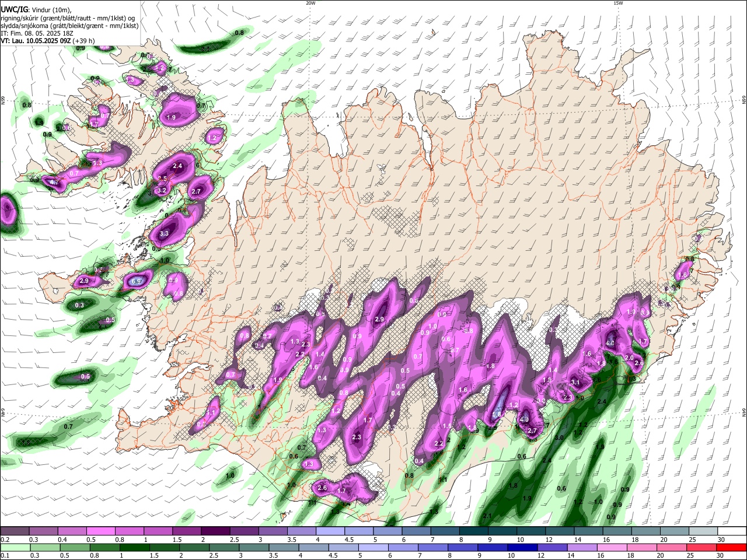Image resolution: width=747 pixels, height=560 pixels.
Task: Select the 3.1 snowfall value label
Action: 575,382
